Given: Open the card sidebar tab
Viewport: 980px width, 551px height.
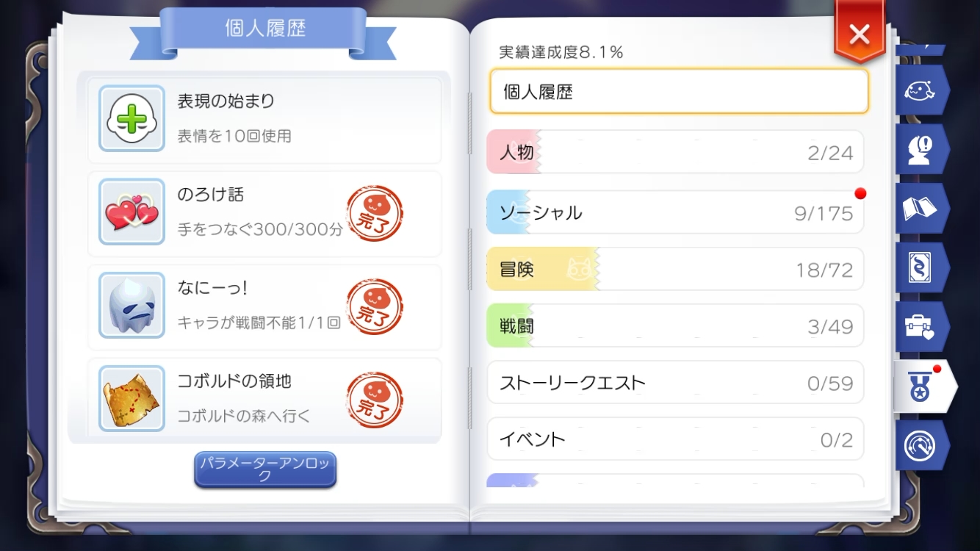Looking at the screenshot, I should pyautogui.click(x=920, y=268).
